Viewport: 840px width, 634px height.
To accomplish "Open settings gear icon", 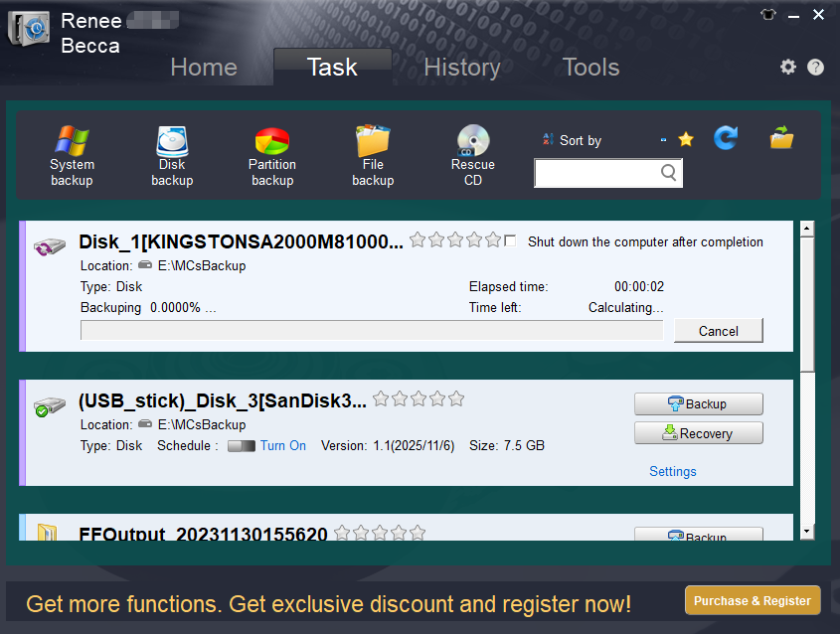I will click(x=787, y=67).
